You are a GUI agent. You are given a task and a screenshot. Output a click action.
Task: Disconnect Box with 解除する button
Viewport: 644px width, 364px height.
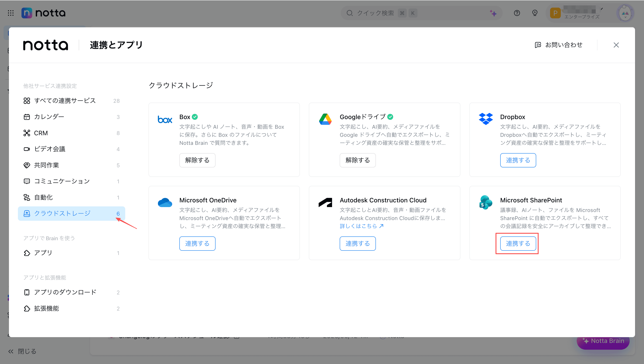pos(197,160)
